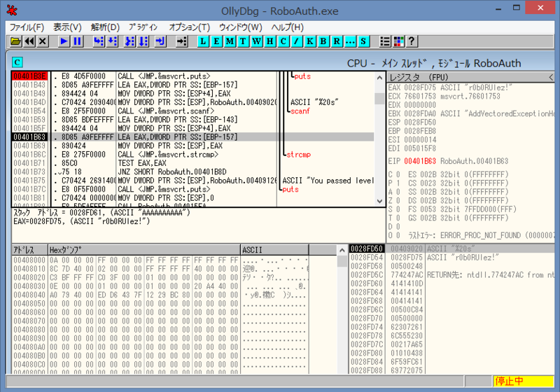This screenshot has height=392, width=560.
Task: Close program with the X toolbar icon
Action: click(x=43, y=41)
